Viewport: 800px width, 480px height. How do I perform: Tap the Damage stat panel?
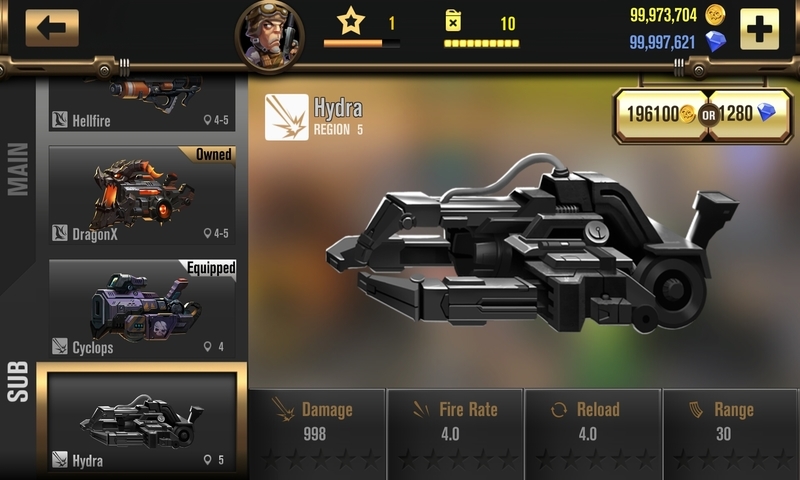tap(317, 434)
